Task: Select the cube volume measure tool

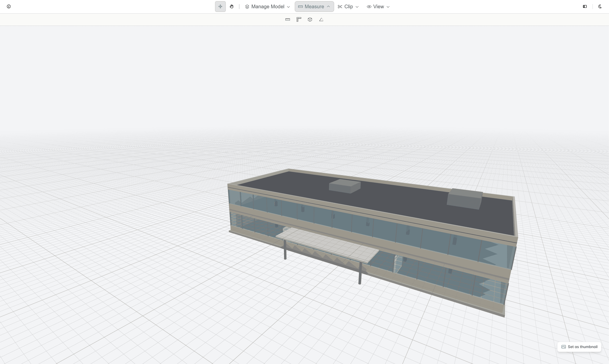Action: tap(310, 20)
